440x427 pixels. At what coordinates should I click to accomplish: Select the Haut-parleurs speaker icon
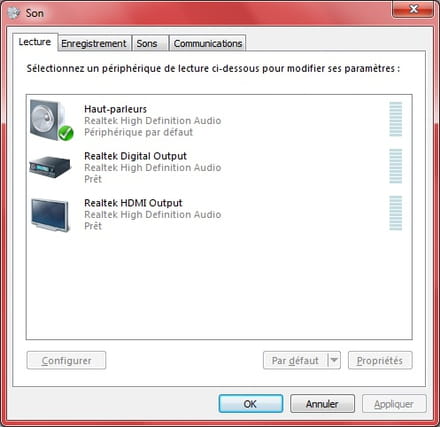click(50, 120)
